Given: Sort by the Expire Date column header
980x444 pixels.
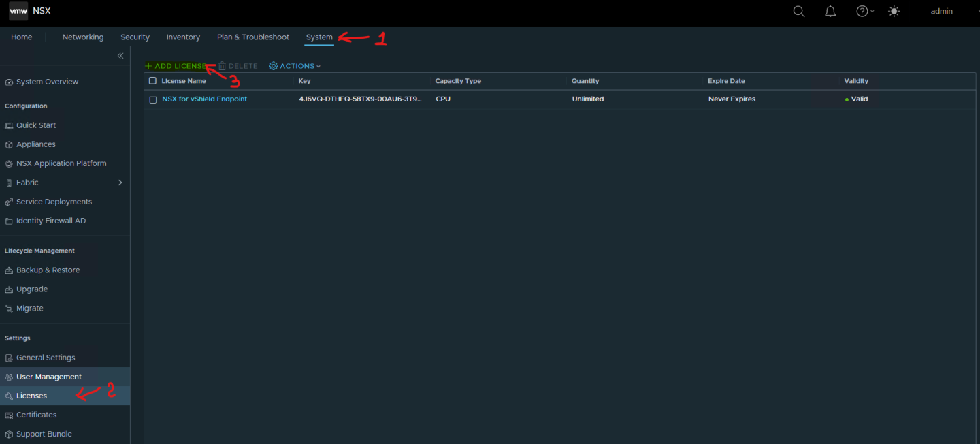Looking at the screenshot, I should [726, 81].
